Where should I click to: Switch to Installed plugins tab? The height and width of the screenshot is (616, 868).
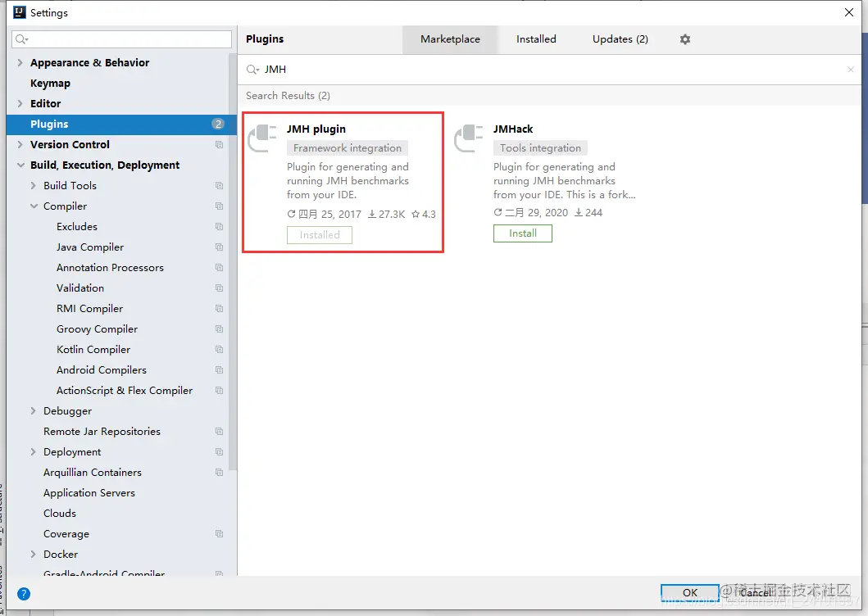tap(536, 39)
